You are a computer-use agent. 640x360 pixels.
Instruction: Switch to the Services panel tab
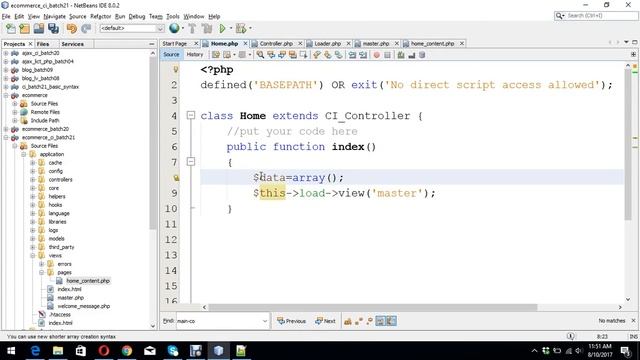click(x=72, y=44)
